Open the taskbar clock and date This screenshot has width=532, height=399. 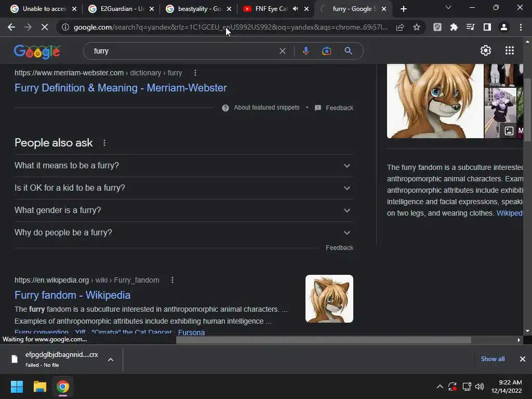pyautogui.click(x=507, y=387)
